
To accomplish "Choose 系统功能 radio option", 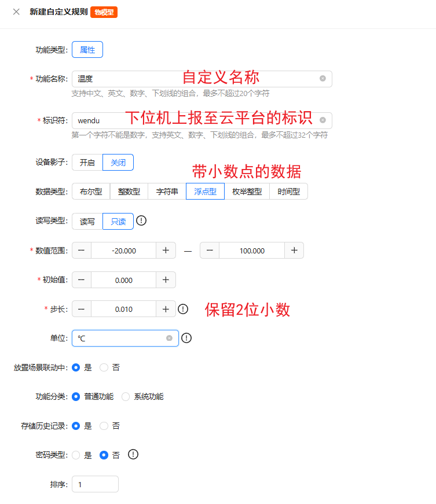I will tap(126, 396).
